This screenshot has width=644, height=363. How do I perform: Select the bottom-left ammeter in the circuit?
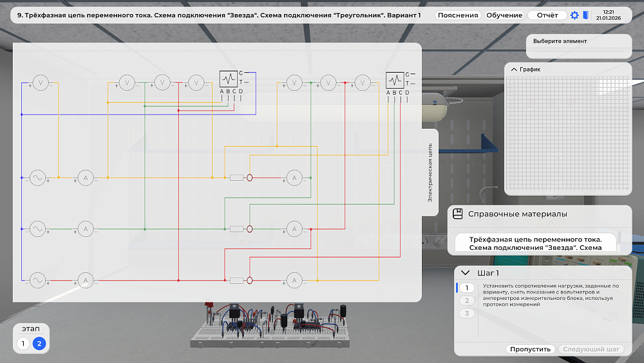(86, 281)
